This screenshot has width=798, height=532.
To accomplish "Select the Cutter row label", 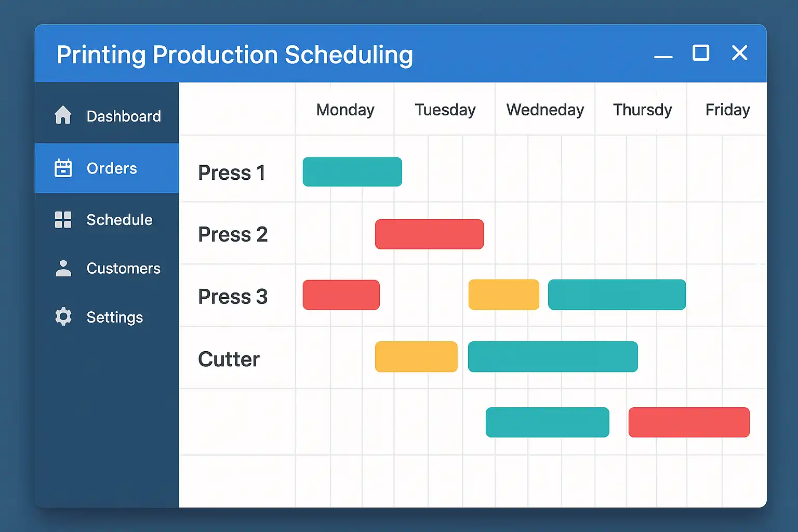I will coord(229,359).
